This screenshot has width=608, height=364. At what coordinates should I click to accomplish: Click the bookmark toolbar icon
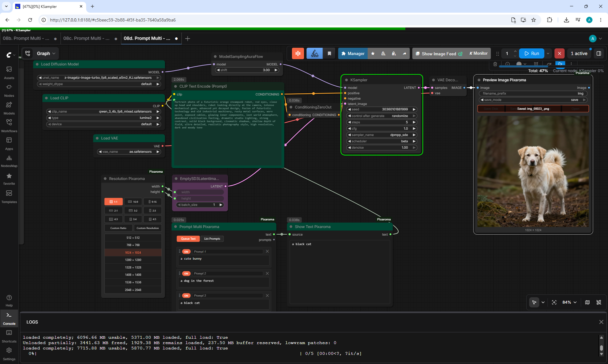click(329, 53)
